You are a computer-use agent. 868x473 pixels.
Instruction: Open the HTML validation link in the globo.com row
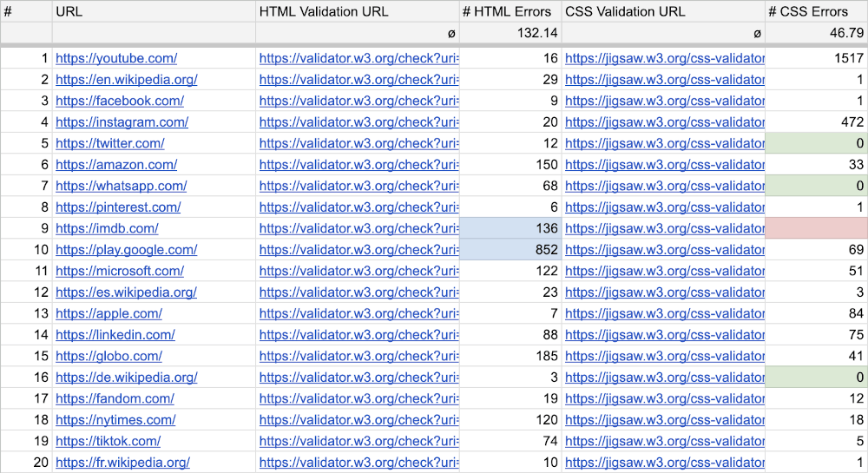pos(358,357)
